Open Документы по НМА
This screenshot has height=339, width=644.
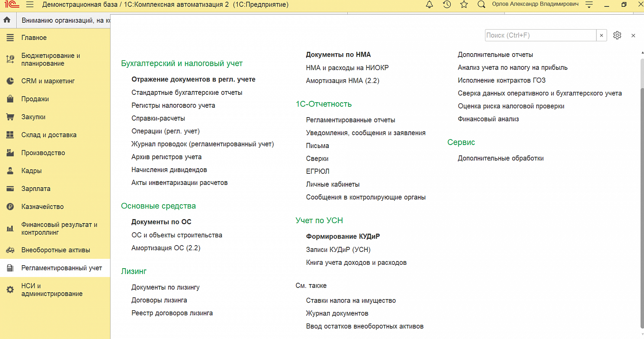[x=338, y=54]
